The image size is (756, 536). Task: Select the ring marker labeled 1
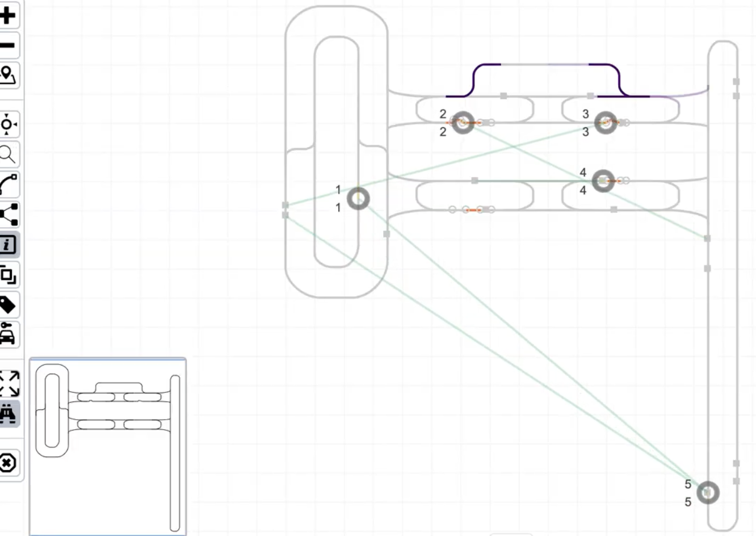coord(358,199)
